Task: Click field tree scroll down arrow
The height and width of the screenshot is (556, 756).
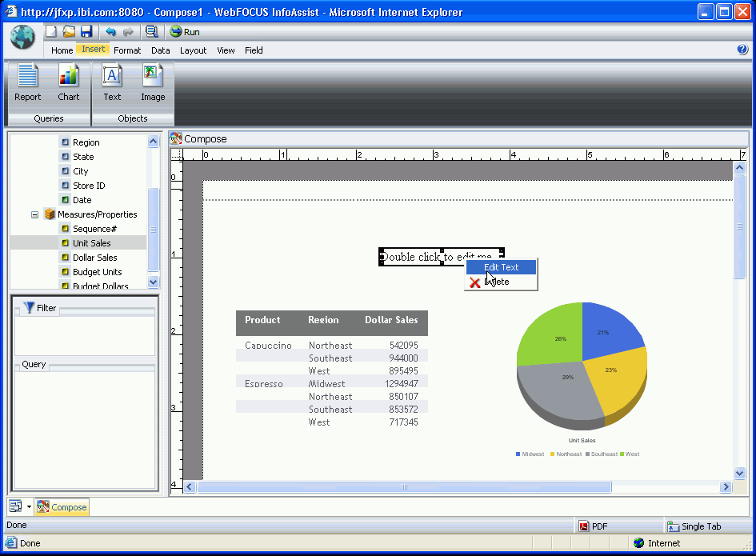Action: click(153, 282)
